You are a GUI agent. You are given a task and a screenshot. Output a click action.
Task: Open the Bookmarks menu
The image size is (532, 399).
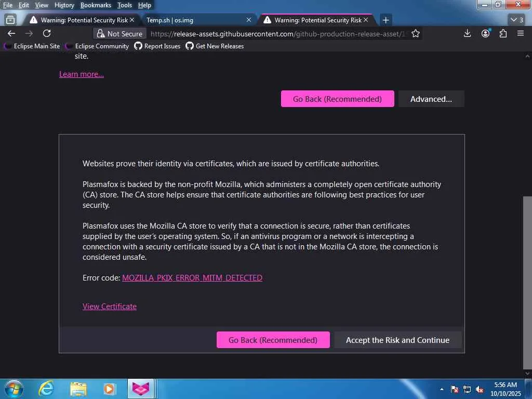pyautogui.click(x=96, y=5)
